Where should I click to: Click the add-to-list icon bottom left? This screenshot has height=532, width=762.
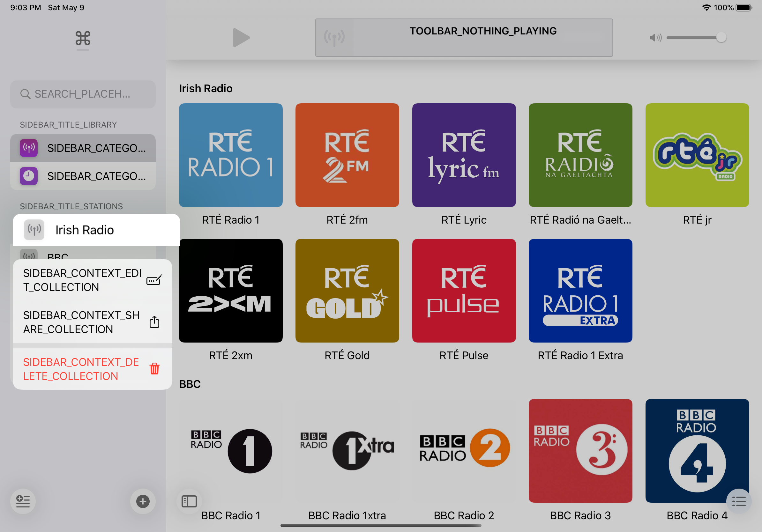23,501
